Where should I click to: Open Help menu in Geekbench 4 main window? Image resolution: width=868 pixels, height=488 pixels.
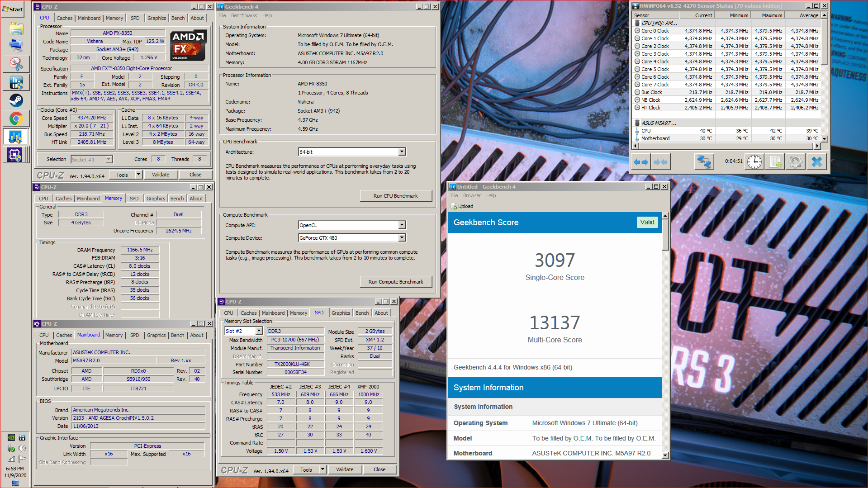point(267,15)
